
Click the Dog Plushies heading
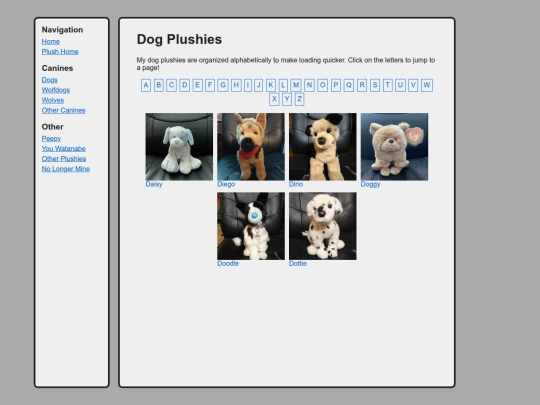coord(179,39)
